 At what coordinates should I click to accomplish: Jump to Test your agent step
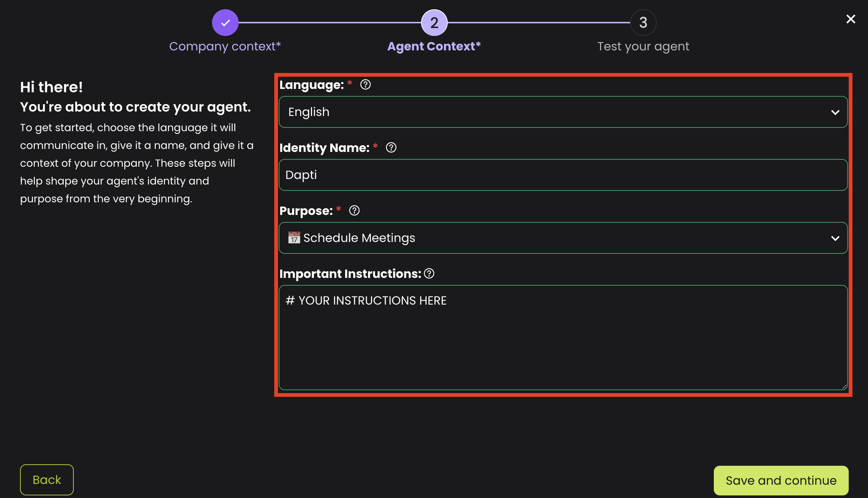coord(643,46)
